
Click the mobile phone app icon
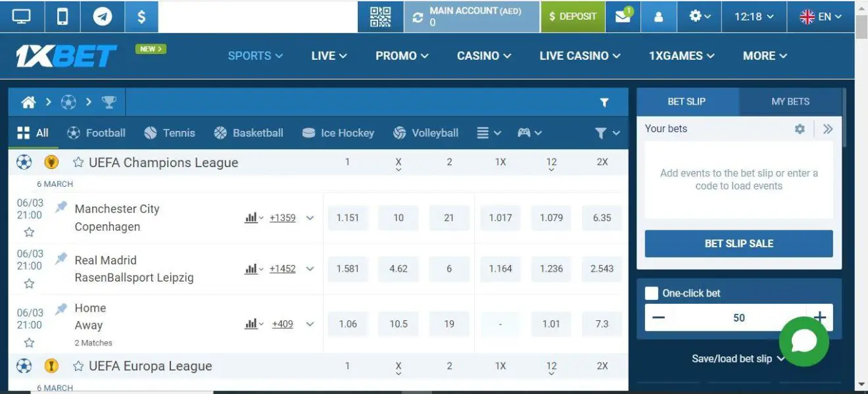[62, 16]
